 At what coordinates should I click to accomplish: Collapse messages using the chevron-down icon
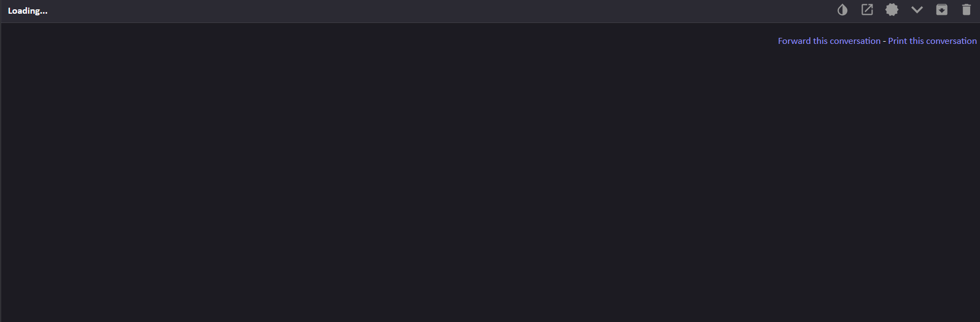tap(917, 10)
